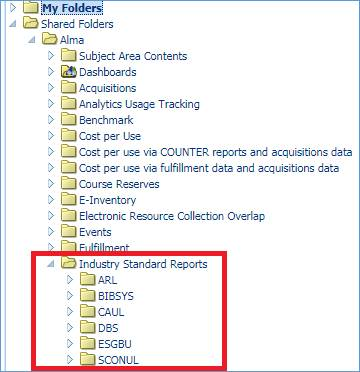The height and width of the screenshot is (372, 360).
Task: Expand Electronic Resource Collection Overlap arrow
Action: click(x=51, y=216)
